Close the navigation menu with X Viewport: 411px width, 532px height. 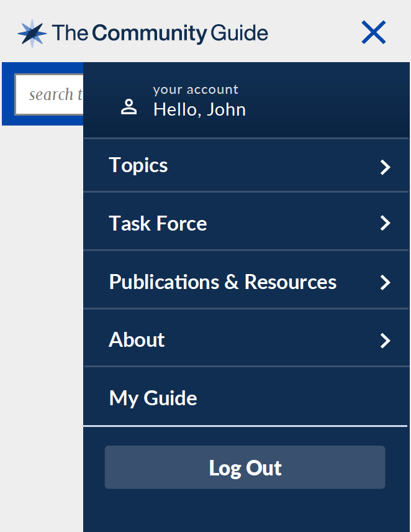(373, 32)
